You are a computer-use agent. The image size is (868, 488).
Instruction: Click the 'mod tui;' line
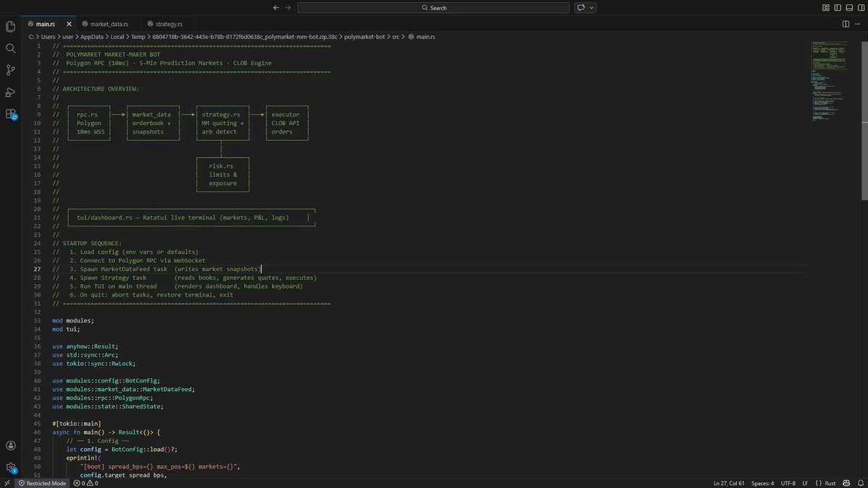pos(66,329)
